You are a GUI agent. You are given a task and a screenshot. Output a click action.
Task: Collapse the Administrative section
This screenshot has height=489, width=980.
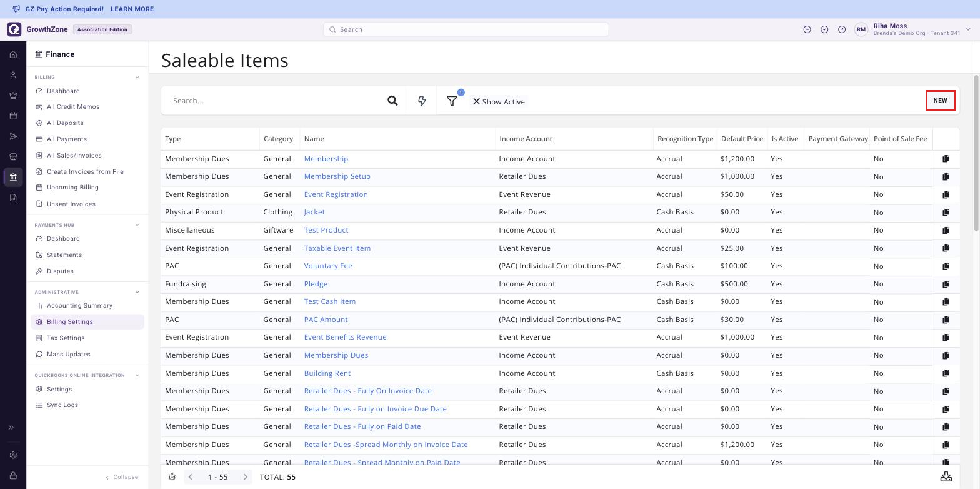[x=137, y=292]
